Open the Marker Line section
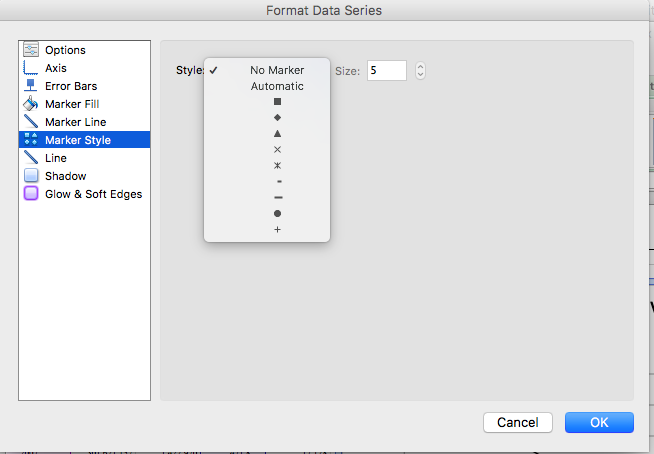This screenshot has height=454, width=654. [x=75, y=122]
